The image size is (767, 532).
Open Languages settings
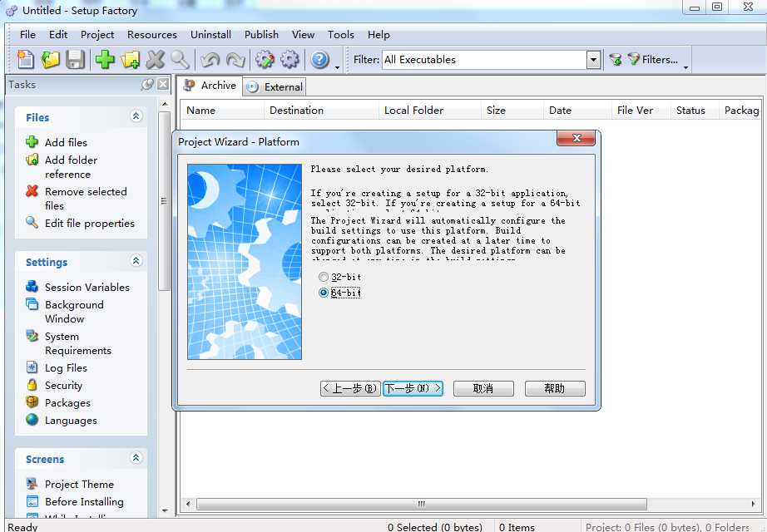pos(71,421)
